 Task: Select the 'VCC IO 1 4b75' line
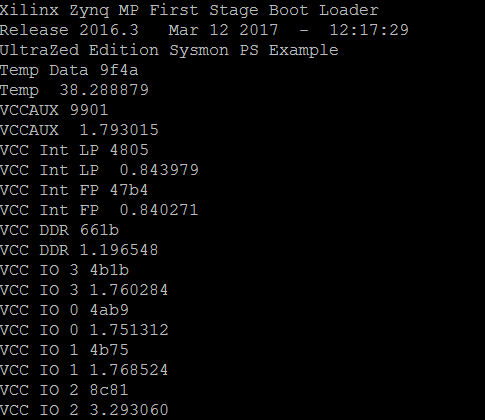click(64, 350)
